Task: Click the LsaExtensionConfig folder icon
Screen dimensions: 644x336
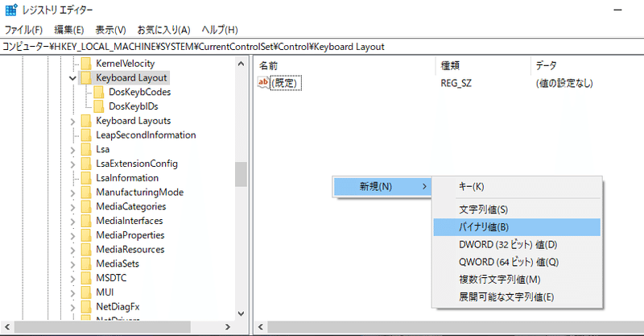Action: click(x=86, y=164)
